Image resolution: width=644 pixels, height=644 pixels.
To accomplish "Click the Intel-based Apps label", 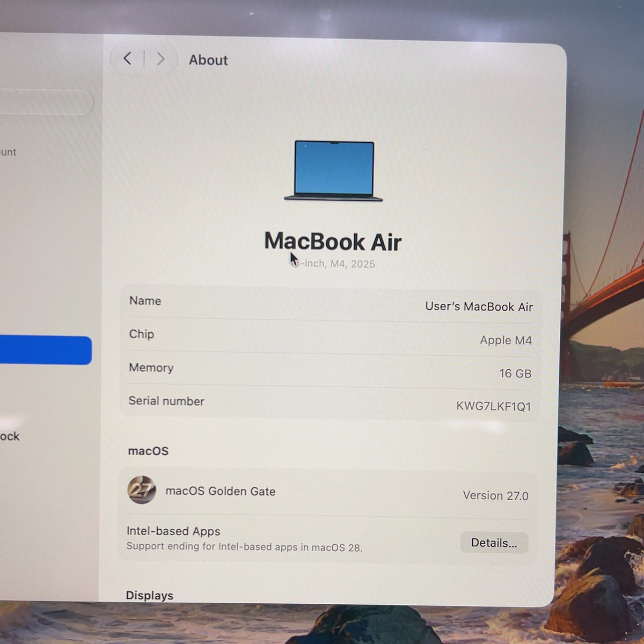I will pos(173,531).
